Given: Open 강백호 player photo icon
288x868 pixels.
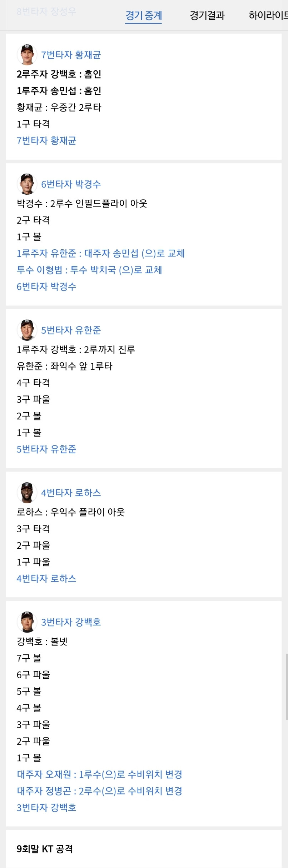Looking at the screenshot, I should [27, 622].
